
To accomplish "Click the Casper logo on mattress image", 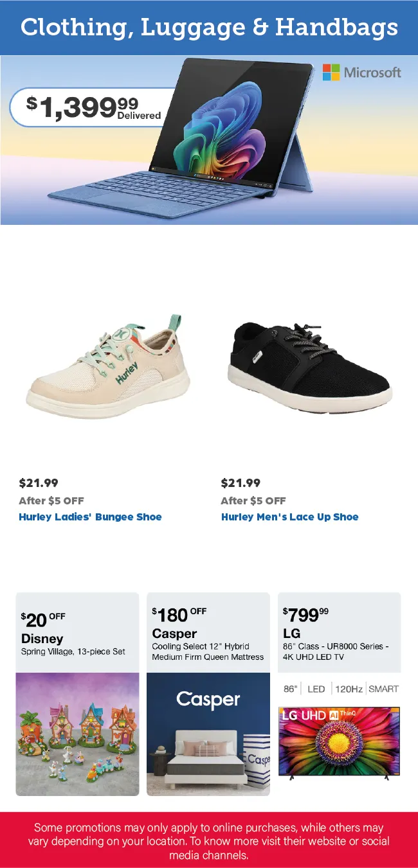I will (208, 700).
